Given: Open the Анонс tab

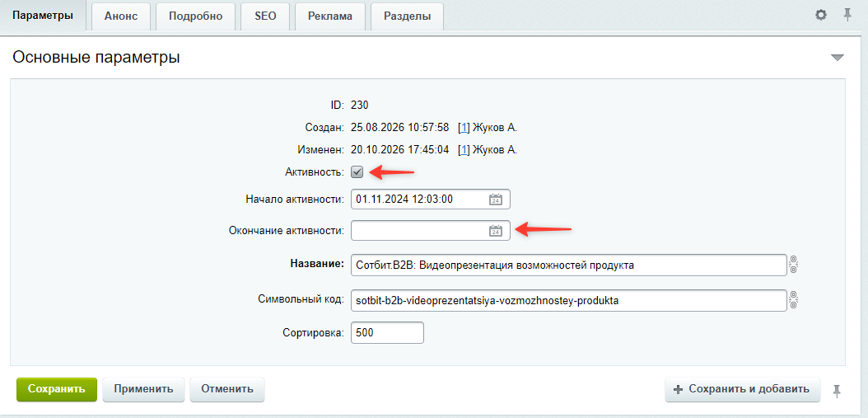Looking at the screenshot, I should (x=121, y=16).
